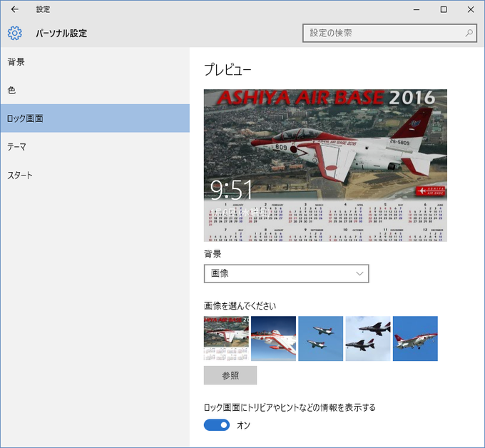485x448 pixels.
Task: Click the back arrow icon
Action: 14,9
